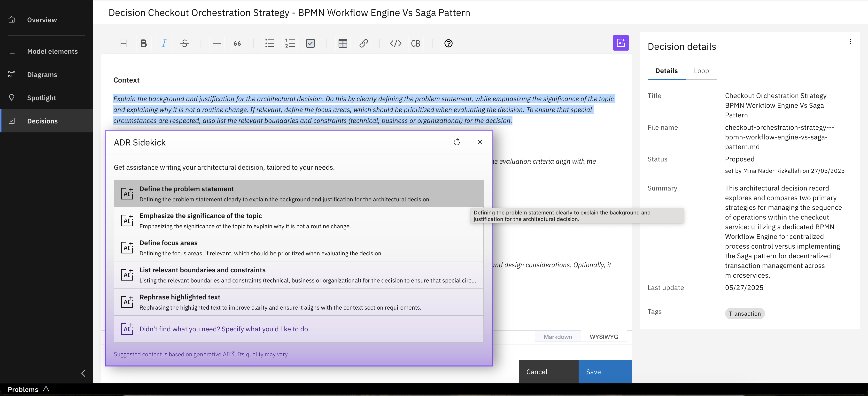Insert a table using the toolbar icon
The image size is (868, 396).
342,43
